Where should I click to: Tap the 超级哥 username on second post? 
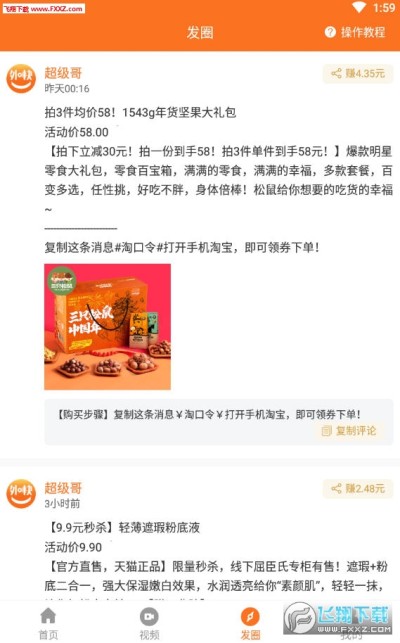[x=63, y=488]
